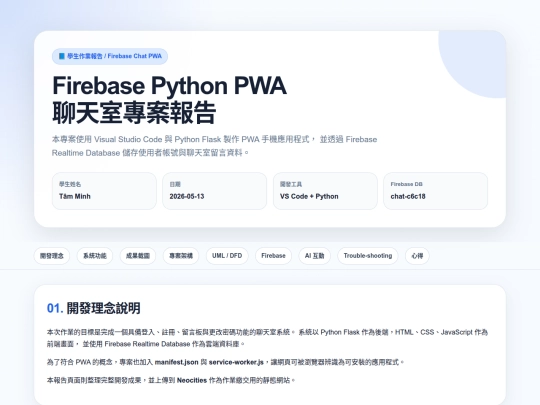Jump to the AI 互動 section
This screenshot has height=405, width=540.
click(314, 256)
